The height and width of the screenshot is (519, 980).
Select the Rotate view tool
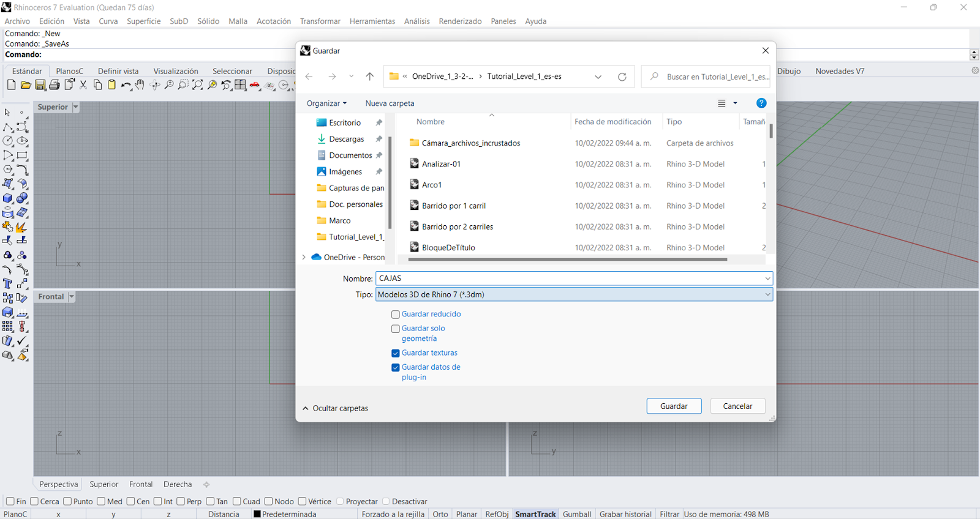pos(155,85)
